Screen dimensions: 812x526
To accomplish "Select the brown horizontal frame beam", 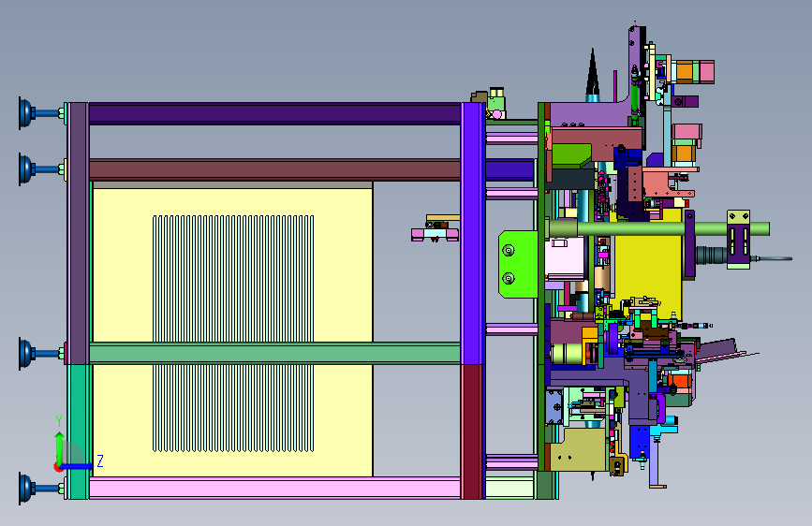I will click(x=275, y=169).
